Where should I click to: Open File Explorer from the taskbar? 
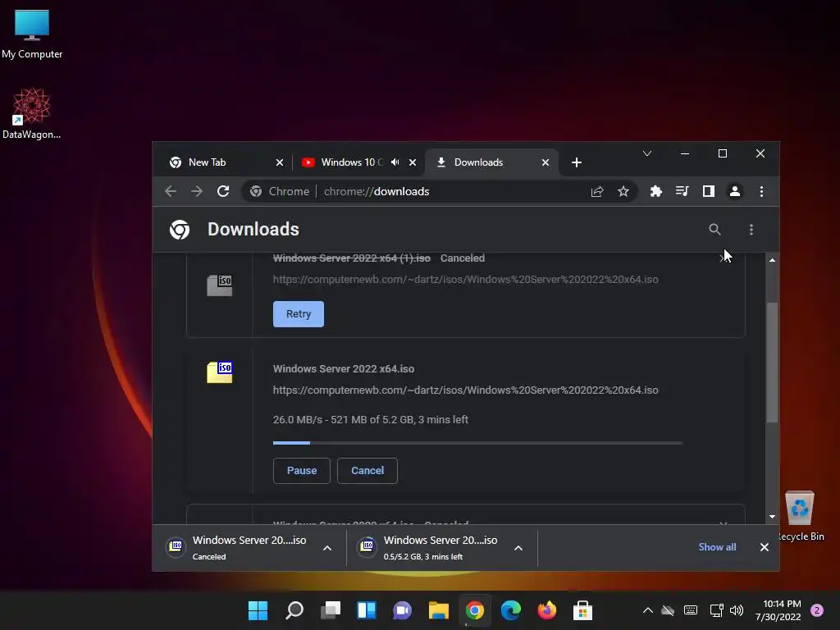[439, 610]
